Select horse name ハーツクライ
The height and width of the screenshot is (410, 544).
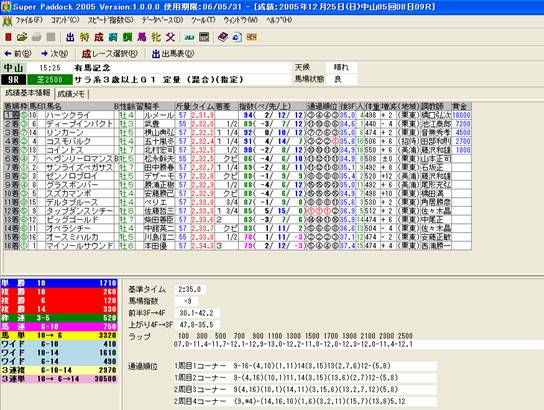coord(68,115)
